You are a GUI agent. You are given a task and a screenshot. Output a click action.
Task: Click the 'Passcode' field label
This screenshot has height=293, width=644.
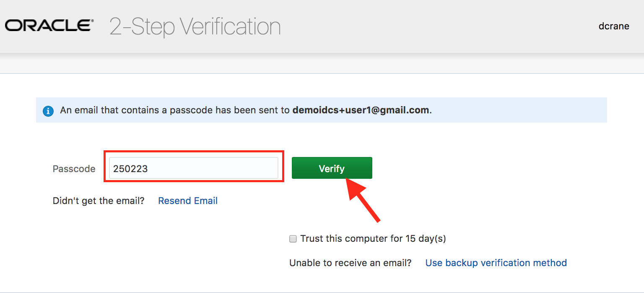point(74,169)
